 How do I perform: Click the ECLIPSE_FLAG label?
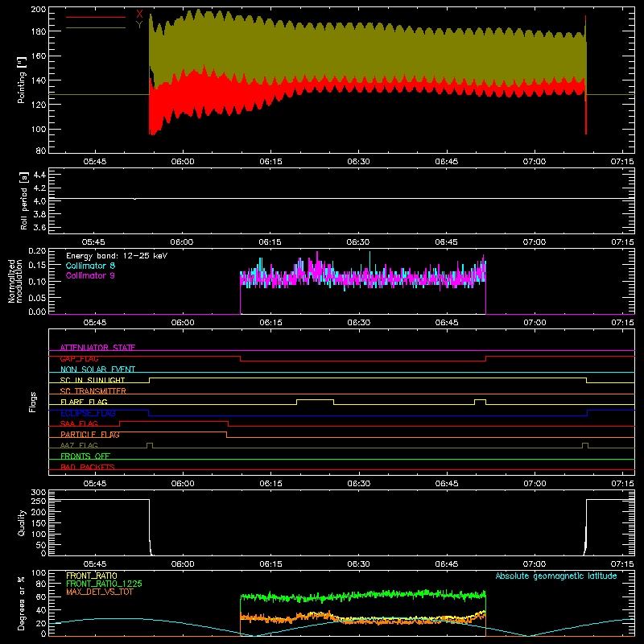(88, 413)
